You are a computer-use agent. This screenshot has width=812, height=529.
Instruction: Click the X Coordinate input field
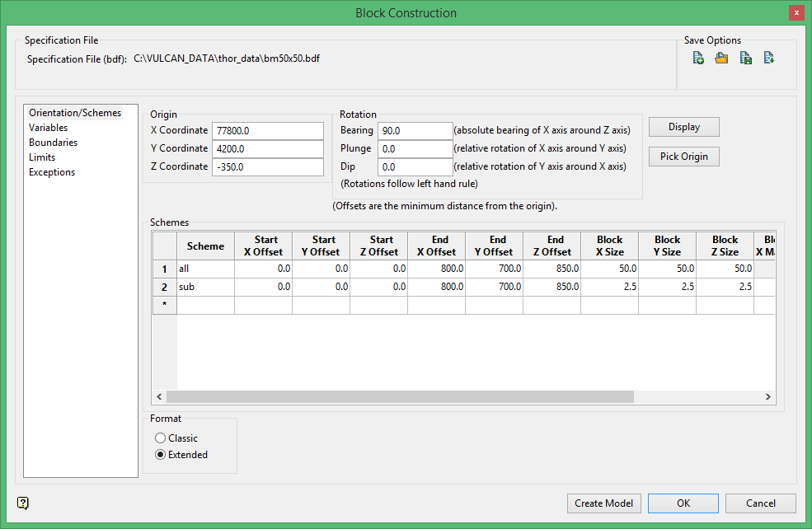pos(267,131)
